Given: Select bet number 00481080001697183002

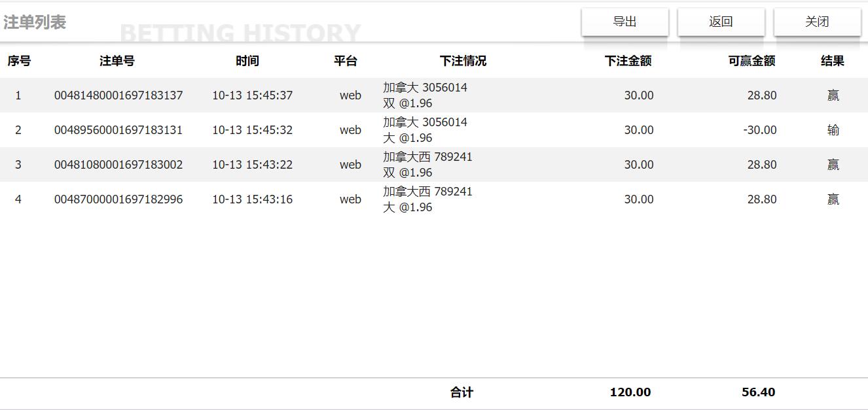Looking at the screenshot, I should click(x=118, y=165).
